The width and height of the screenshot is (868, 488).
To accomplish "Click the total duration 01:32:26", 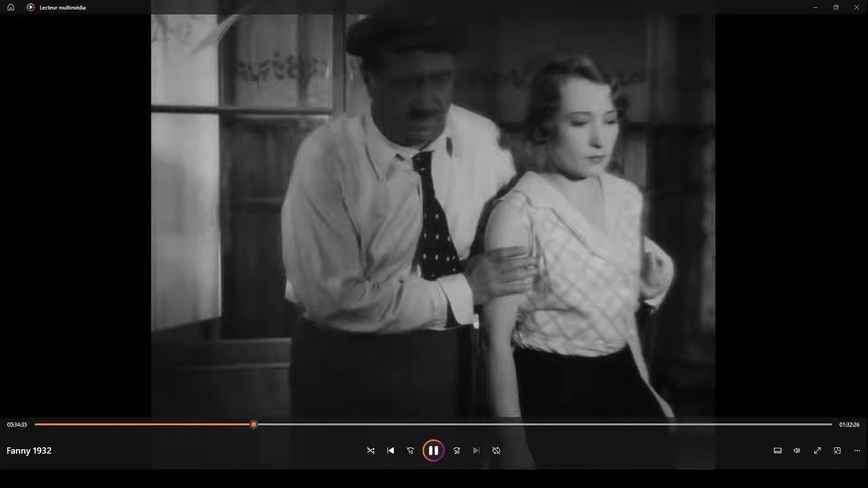I will coord(849,425).
